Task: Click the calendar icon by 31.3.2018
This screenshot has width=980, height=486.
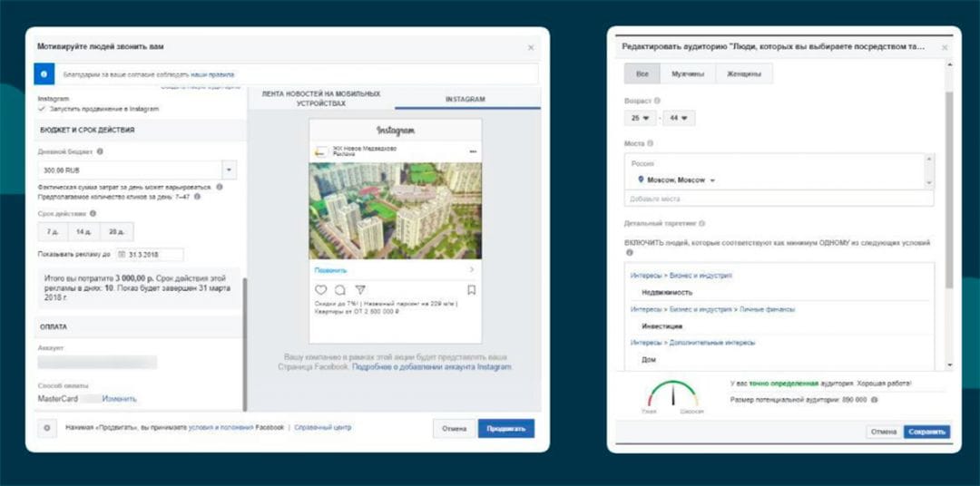Action: click(x=122, y=255)
